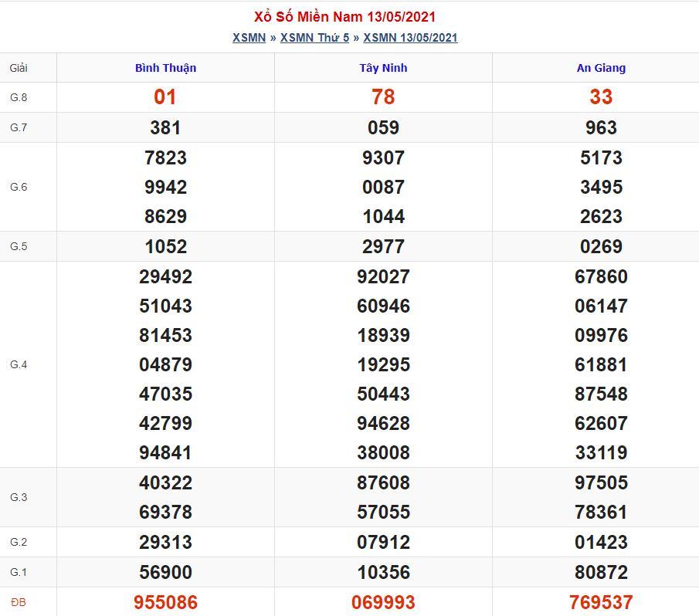The height and width of the screenshot is (616, 699).
Task: Click the G.4 number 87548
Action: (601, 394)
